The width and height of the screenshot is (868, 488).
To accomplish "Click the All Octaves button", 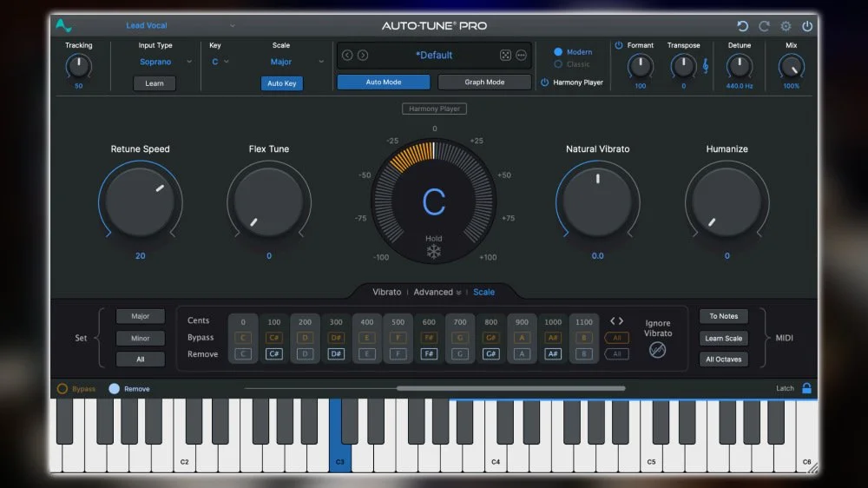I will [x=724, y=359].
